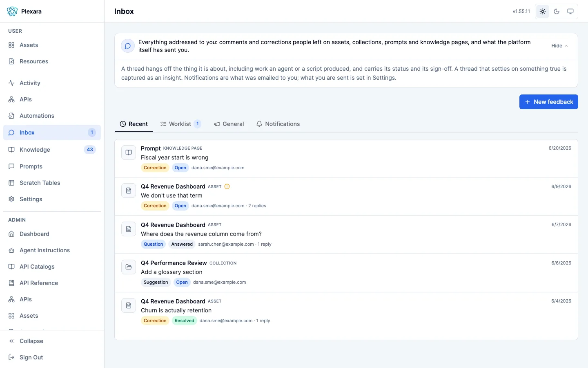Click the warning icon beside Q4 Revenue Dashboard
This screenshot has width=588, height=368.
point(227,186)
